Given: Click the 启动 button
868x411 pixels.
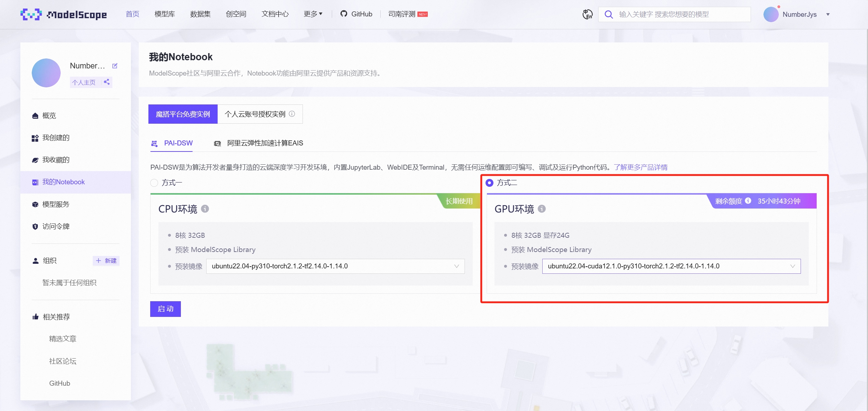Looking at the screenshot, I should pyautogui.click(x=166, y=309).
